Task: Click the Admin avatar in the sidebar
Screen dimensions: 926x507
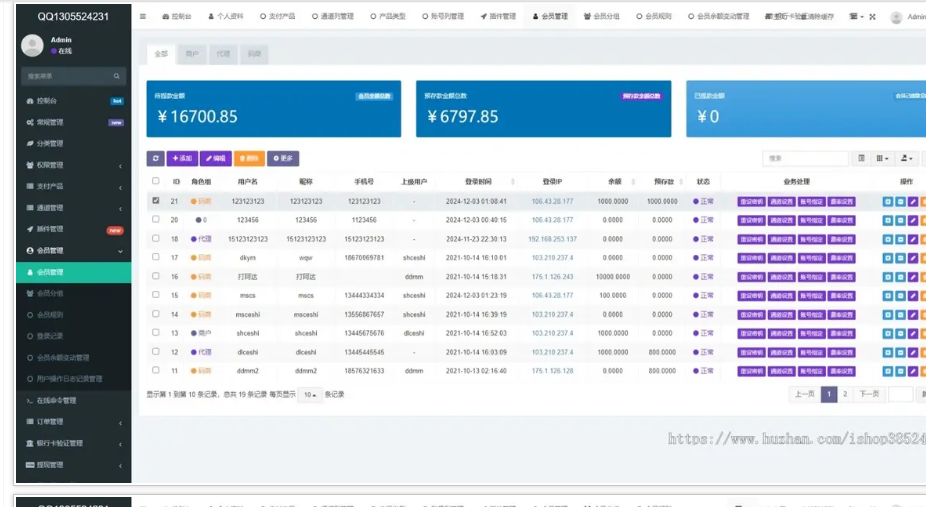Action: 34,45
